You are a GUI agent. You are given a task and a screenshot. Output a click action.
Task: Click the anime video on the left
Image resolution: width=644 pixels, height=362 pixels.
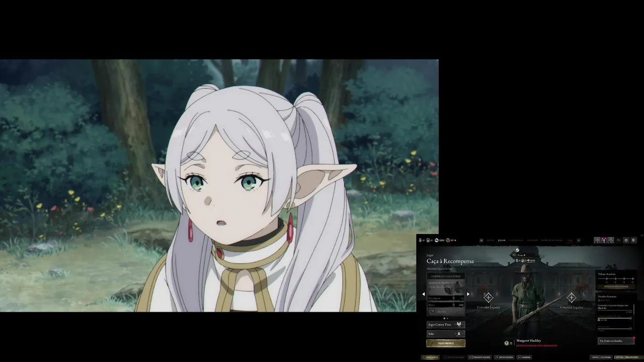coord(219,186)
